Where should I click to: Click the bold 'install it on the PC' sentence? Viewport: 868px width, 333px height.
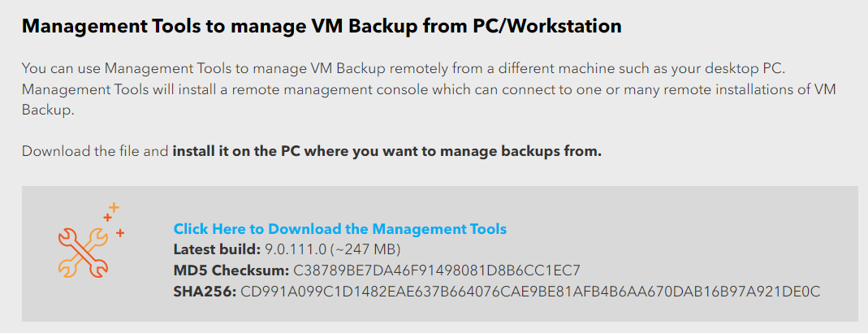coord(387,151)
